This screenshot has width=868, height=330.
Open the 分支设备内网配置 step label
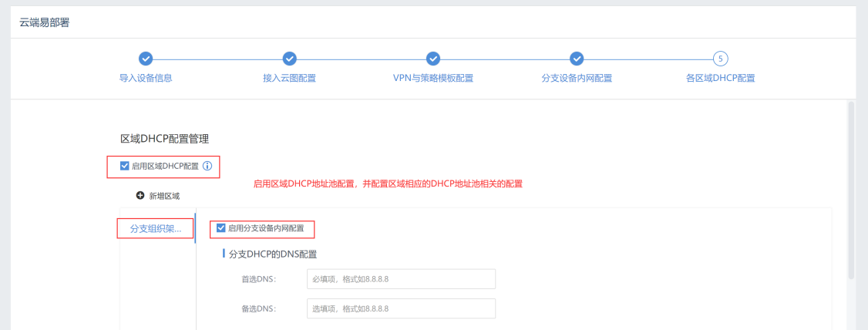(x=577, y=78)
